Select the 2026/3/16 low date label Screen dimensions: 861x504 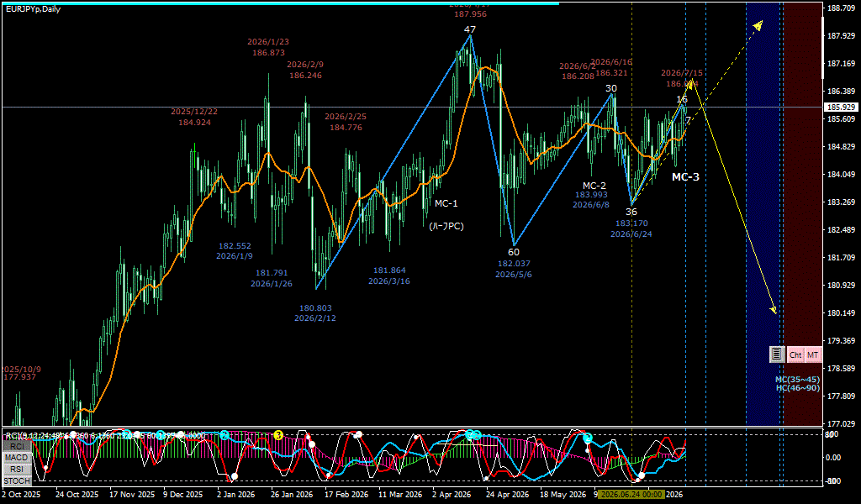(389, 281)
